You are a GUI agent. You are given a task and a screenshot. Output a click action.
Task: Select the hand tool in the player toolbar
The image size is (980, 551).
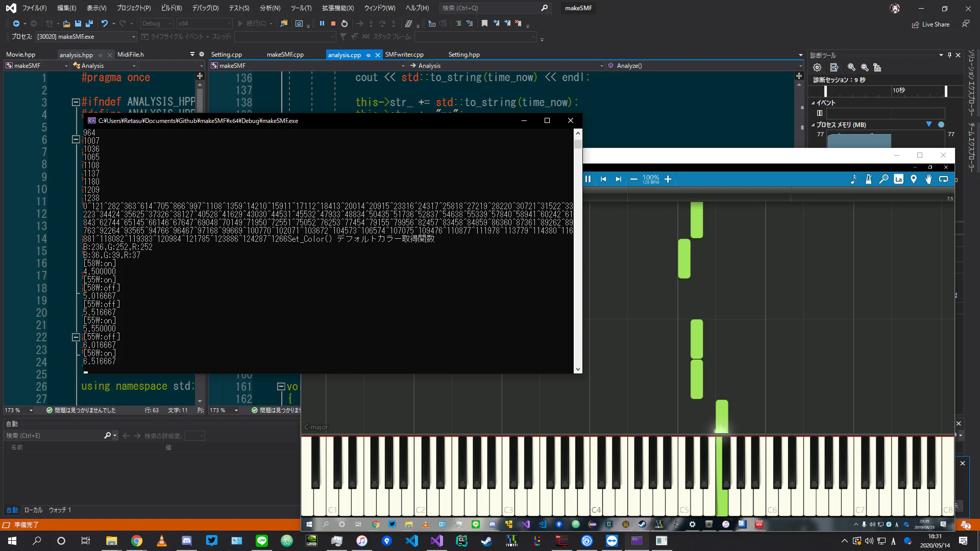coord(928,179)
